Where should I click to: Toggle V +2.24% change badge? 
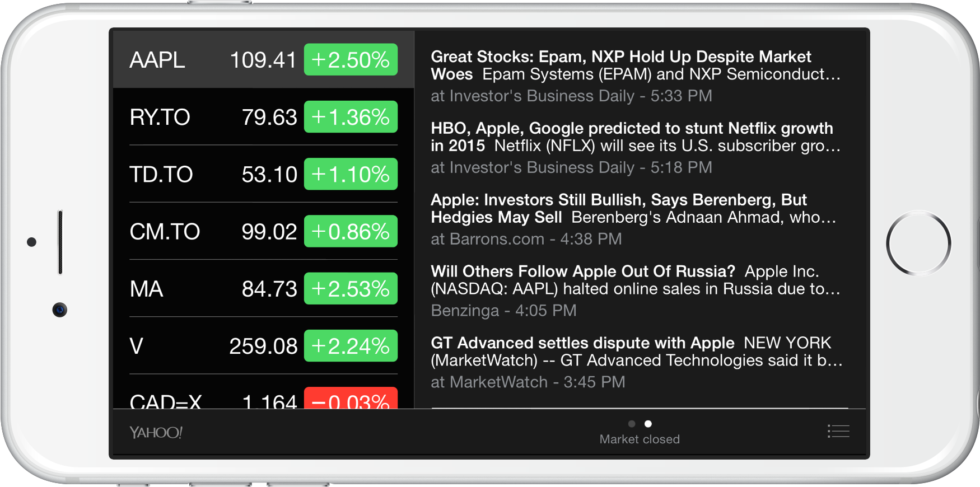click(x=351, y=346)
